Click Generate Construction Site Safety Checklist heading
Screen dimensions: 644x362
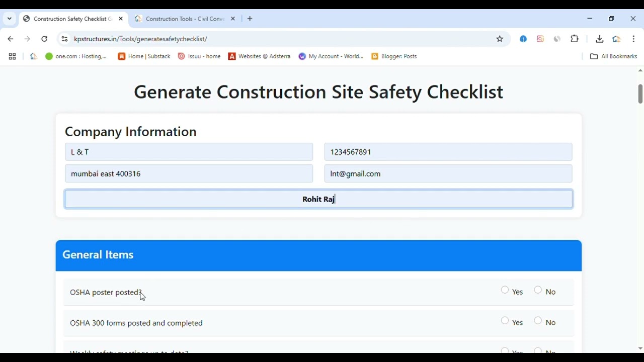click(x=319, y=93)
